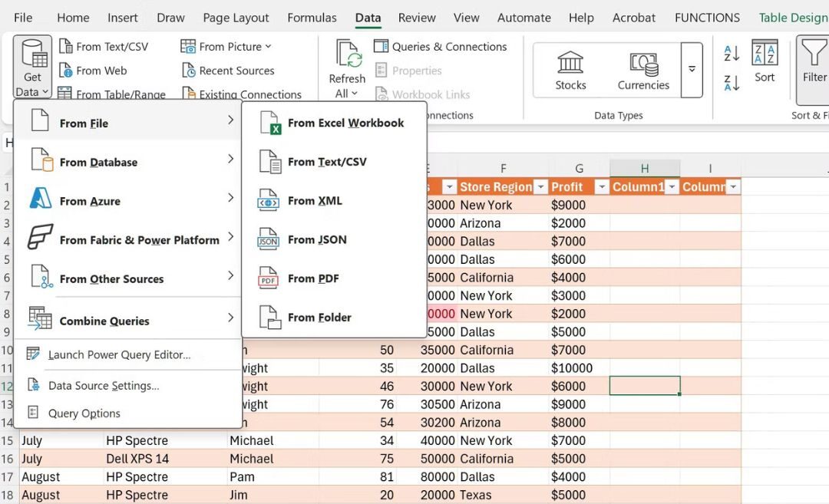Image resolution: width=829 pixels, height=504 pixels.
Task: Switch to the Formulas ribbon tab
Action: (312, 17)
